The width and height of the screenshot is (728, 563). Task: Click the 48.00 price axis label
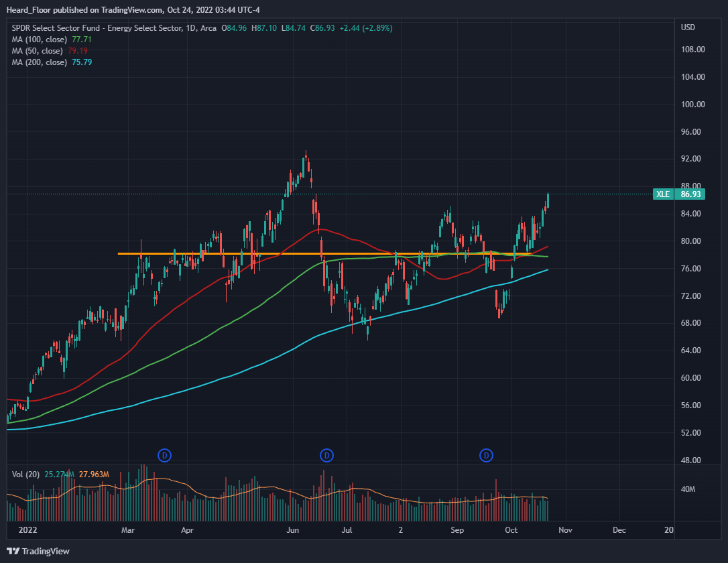691,460
